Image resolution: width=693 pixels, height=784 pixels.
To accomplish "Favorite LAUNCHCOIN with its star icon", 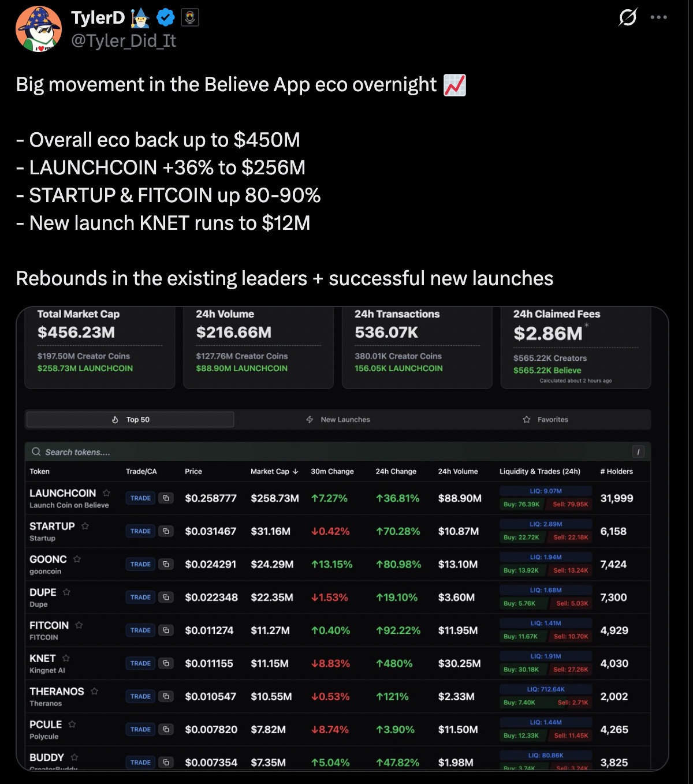I will [106, 493].
